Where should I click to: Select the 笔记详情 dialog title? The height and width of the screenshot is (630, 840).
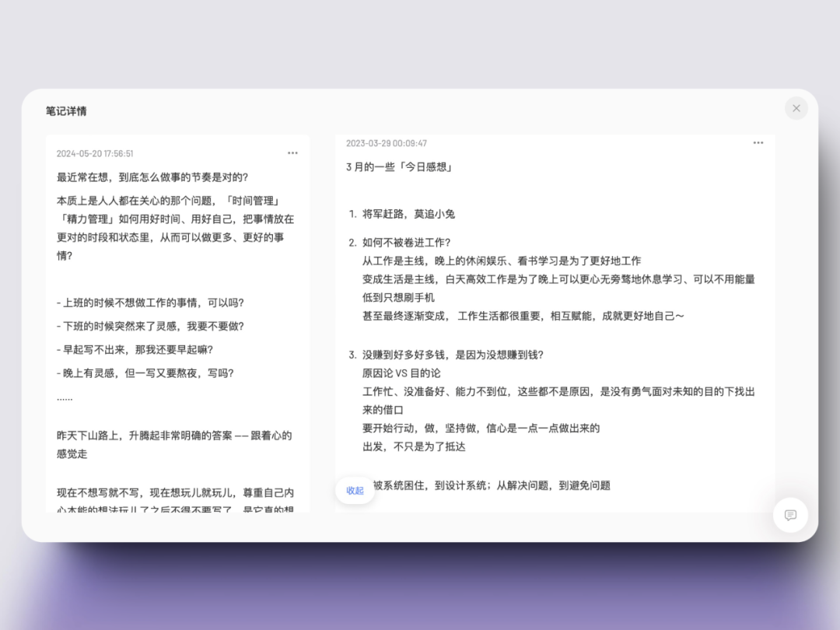pyautogui.click(x=66, y=111)
